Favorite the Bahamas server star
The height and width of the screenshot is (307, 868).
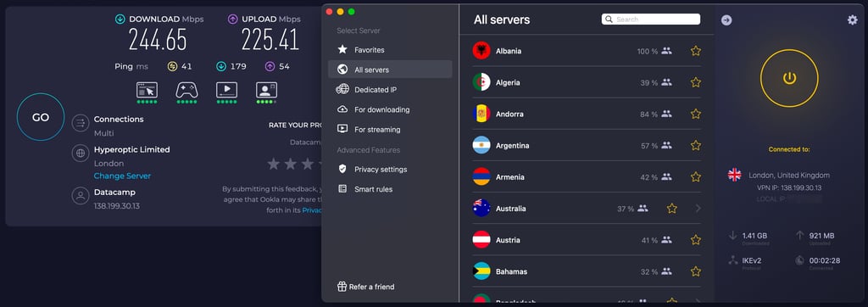[696, 271]
